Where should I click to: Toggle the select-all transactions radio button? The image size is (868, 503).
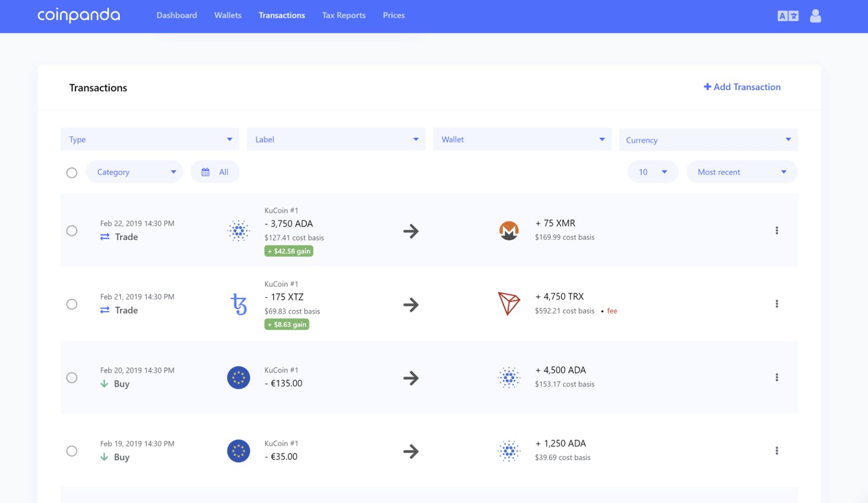tap(72, 172)
